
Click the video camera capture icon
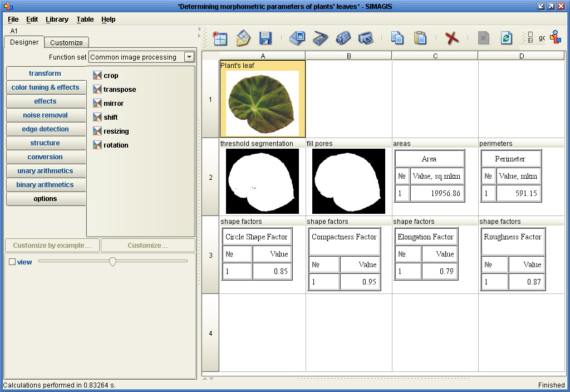click(343, 38)
